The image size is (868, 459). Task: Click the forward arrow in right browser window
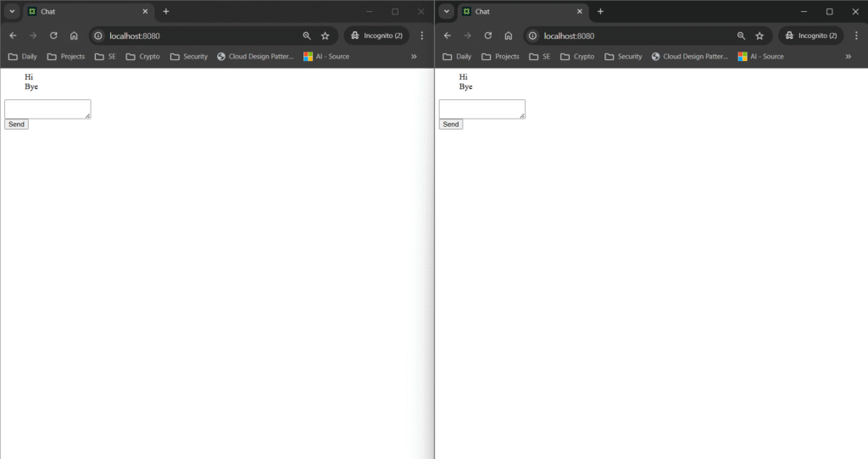click(x=468, y=36)
